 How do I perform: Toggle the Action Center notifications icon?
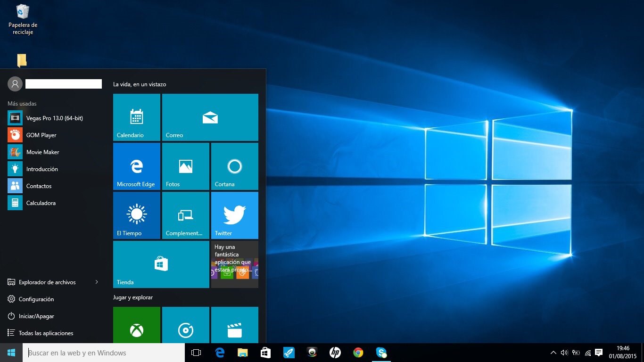point(599,353)
